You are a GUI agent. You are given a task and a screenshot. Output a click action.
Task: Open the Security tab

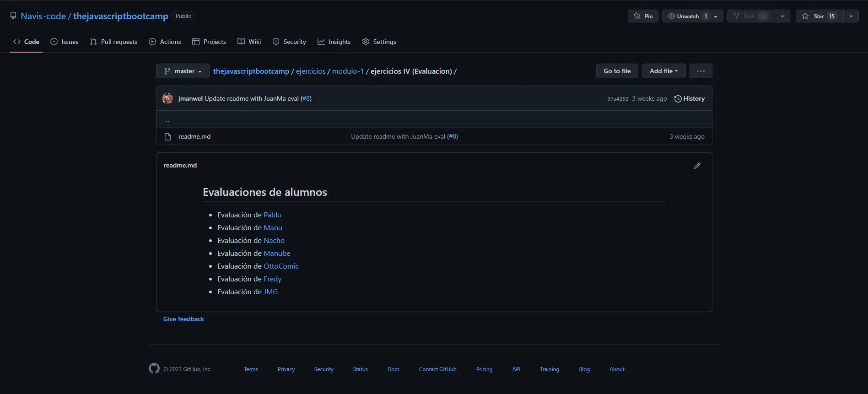point(289,42)
